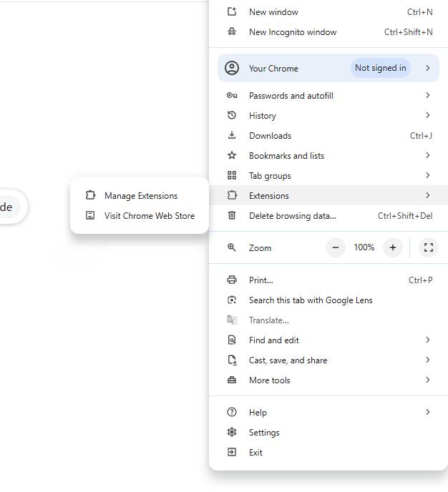448x492 pixels.
Task: Click the History clock icon
Action: click(x=232, y=115)
